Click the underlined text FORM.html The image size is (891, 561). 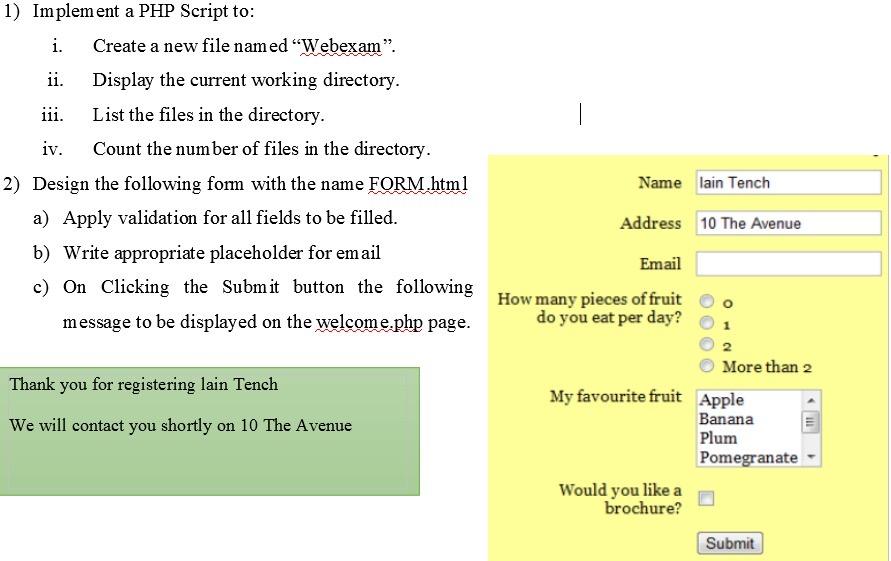point(418,184)
